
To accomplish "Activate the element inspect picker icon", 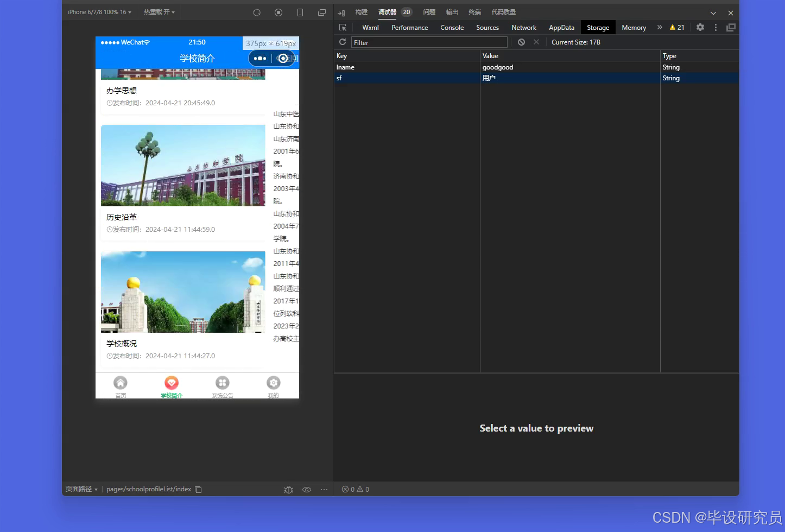I will (343, 27).
